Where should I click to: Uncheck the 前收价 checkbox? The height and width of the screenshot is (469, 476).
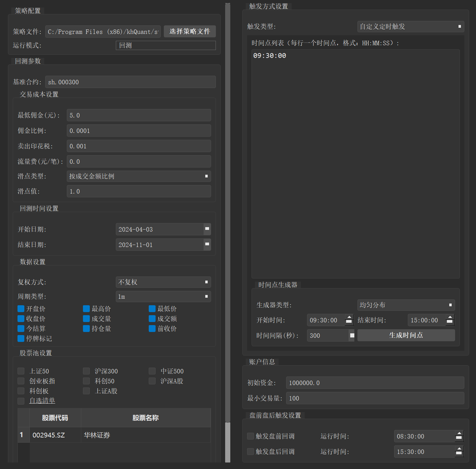click(152, 329)
